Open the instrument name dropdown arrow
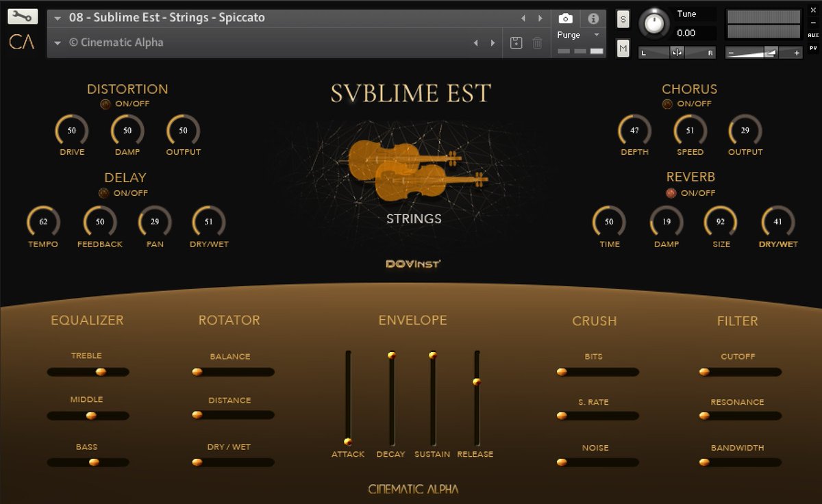The image size is (822, 504). click(58, 18)
